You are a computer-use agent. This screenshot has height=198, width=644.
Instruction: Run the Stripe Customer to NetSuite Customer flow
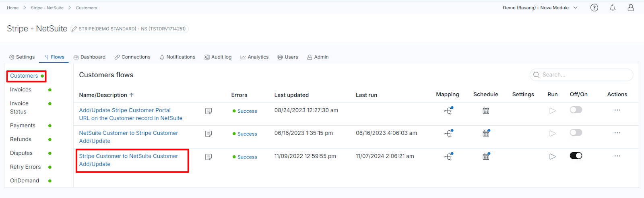tap(552, 157)
